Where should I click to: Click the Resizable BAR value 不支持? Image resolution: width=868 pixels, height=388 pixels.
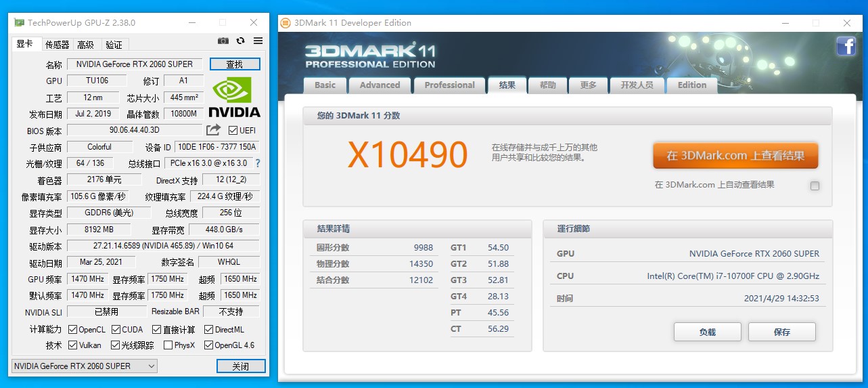pyautogui.click(x=231, y=311)
